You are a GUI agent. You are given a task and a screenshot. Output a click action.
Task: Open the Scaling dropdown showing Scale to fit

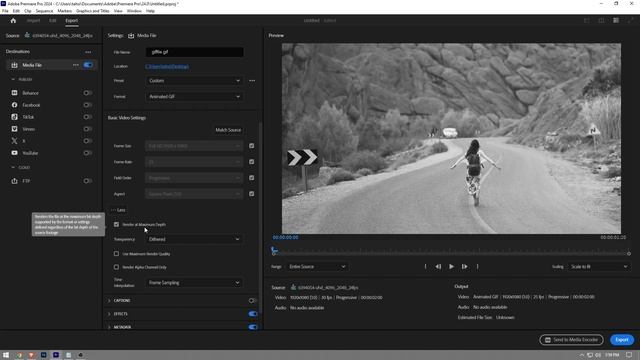(599, 267)
